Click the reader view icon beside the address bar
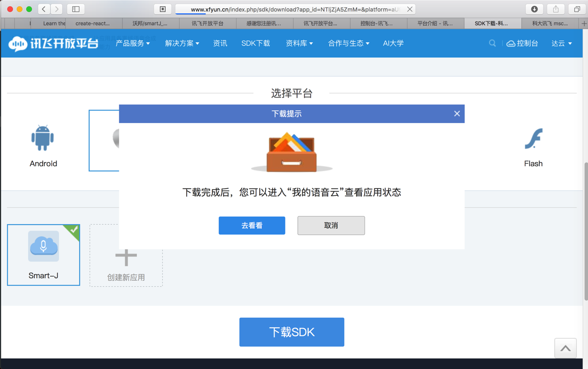The height and width of the screenshot is (369, 588). (x=162, y=9)
